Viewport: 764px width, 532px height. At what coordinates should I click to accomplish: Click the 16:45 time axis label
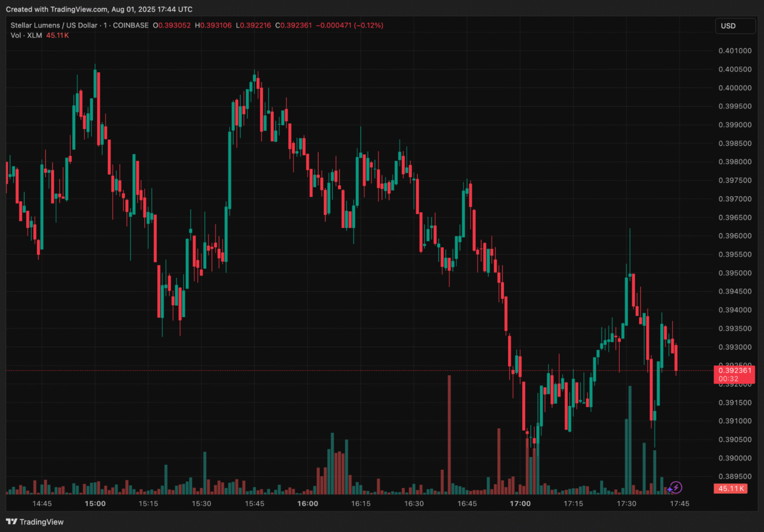(x=467, y=503)
